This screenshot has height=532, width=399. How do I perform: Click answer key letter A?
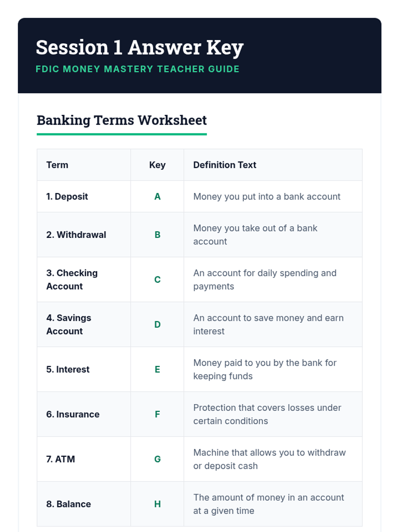pos(157,197)
